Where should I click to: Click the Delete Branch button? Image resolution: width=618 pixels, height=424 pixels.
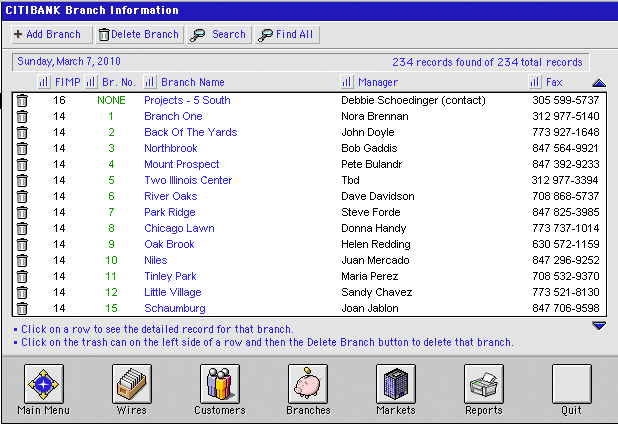coord(139,35)
